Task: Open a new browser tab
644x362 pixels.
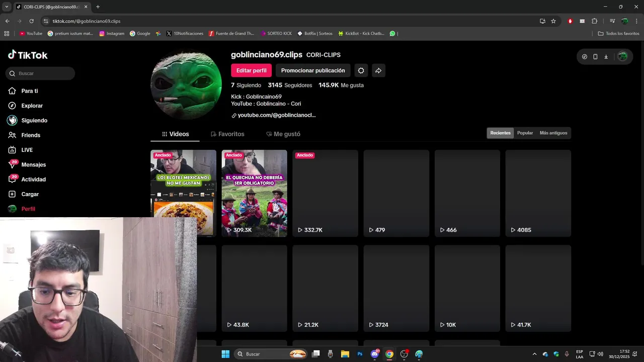Action: coord(98,7)
